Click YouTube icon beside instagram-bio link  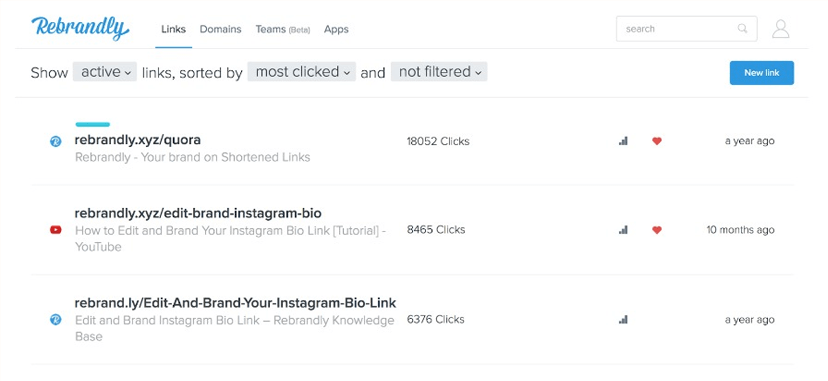[x=55, y=230]
